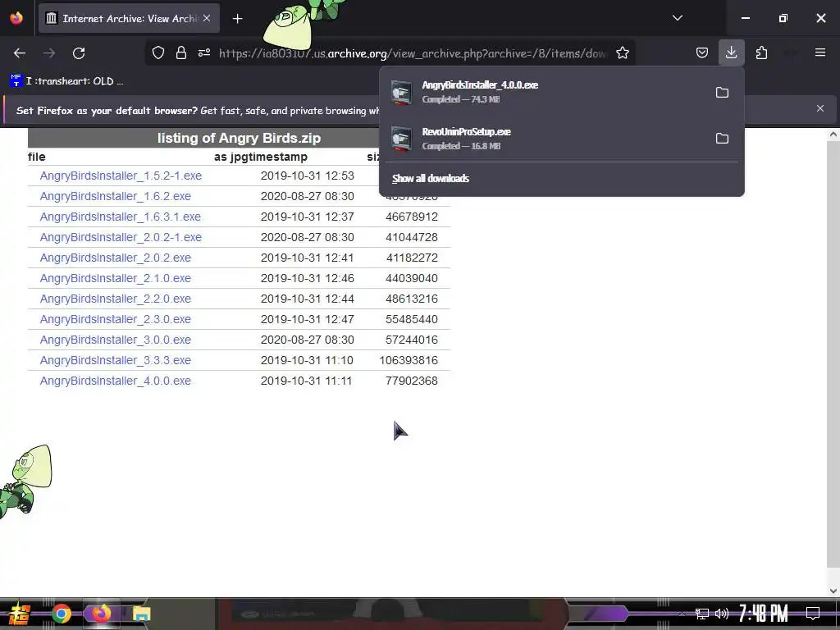Viewport: 840px width, 630px height.
Task: Download AngryBirdsInstaller_2.2.0.exe
Action: click(115, 299)
